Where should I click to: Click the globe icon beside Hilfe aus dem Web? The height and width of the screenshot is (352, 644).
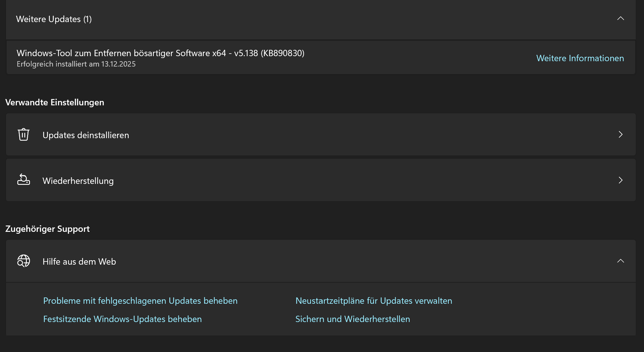[x=23, y=261]
